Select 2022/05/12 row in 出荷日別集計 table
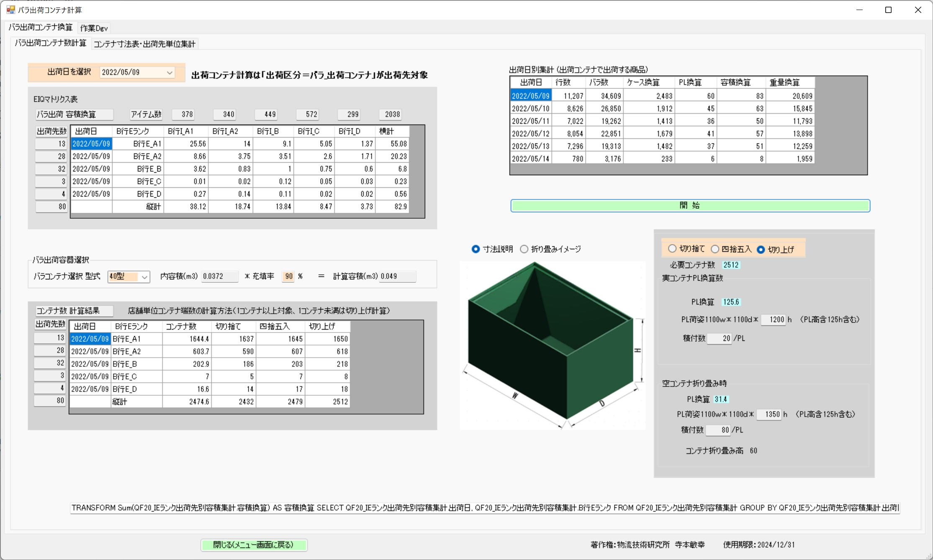This screenshot has width=933, height=560. tap(530, 134)
